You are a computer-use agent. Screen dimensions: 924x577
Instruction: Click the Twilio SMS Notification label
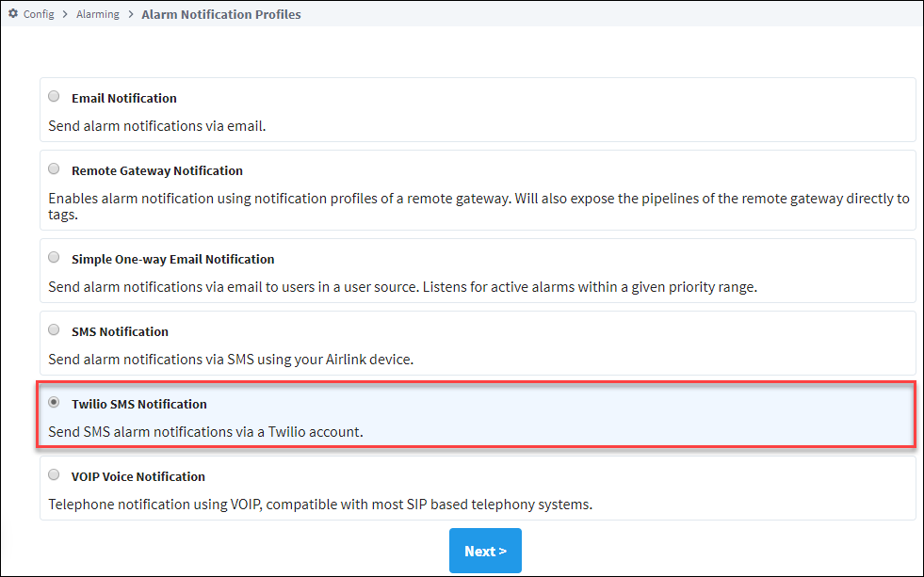(x=139, y=404)
